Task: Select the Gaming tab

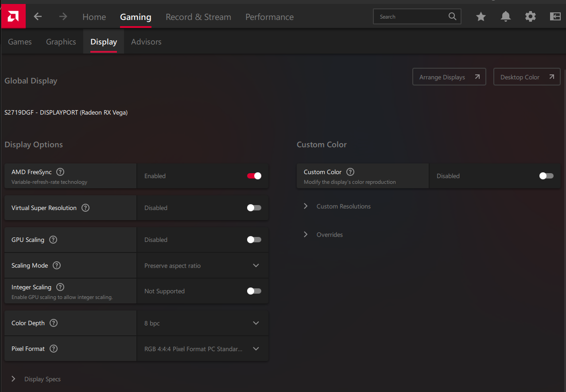Action: coord(136,17)
